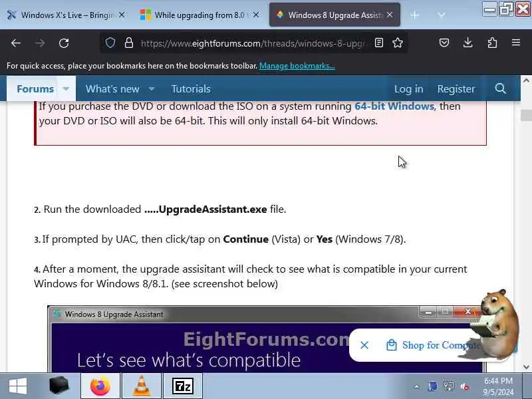The width and height of the screenshot is (532, 399).
Task: Open a new browser tab
Action: tap(414, 15)
